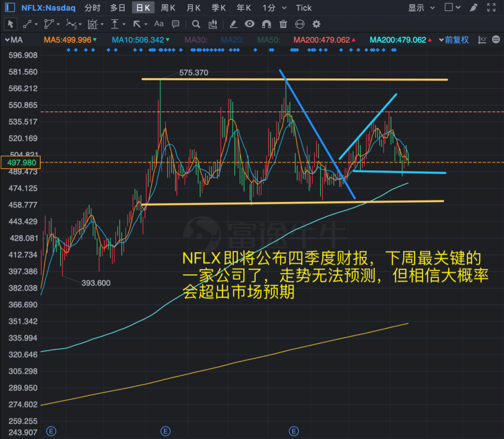This screenshot has height=439, width=504.
Task: Click the NFLX:Nasdaq ticker label
Action: [x=48, y=8]
